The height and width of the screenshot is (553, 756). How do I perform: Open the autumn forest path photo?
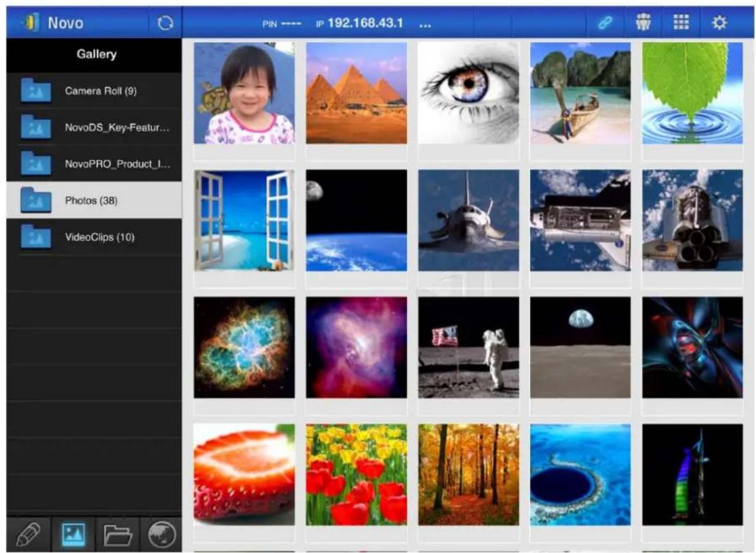coord(469,475)
